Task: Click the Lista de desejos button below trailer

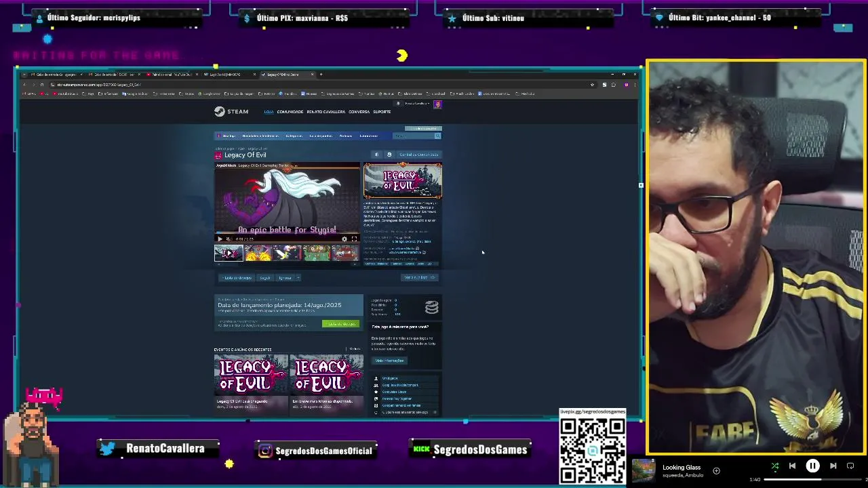Action: [236, 277]
